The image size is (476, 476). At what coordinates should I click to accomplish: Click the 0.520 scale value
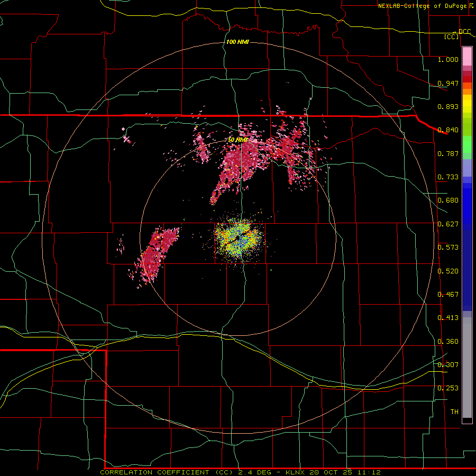448,271
